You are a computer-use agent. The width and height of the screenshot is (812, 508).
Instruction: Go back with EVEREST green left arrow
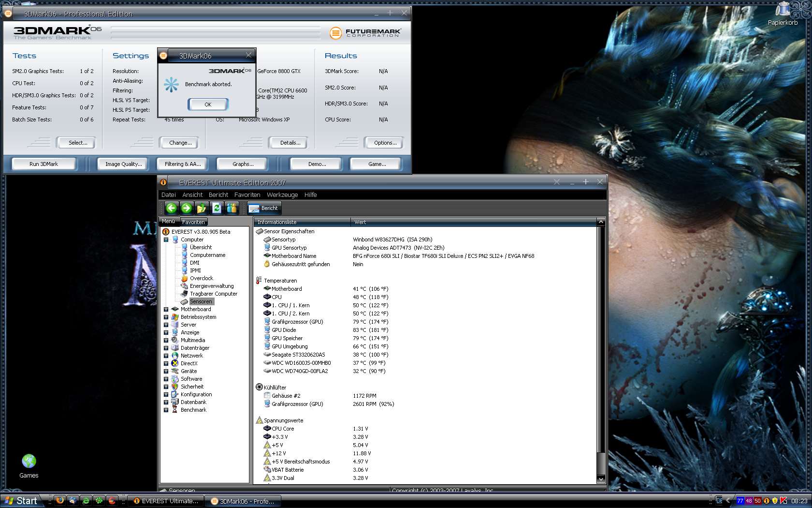172,208
